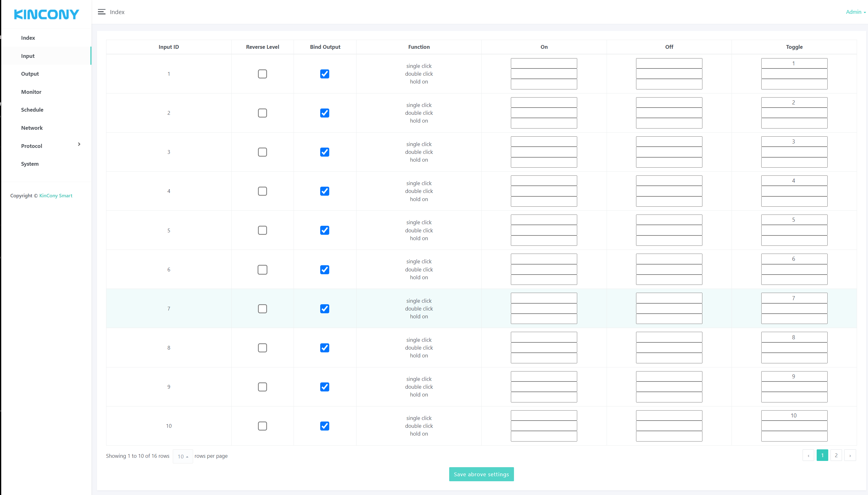Check Reverse Level for input 7
This screenshot has height=495, width=868.
click(x=262, y=309)
